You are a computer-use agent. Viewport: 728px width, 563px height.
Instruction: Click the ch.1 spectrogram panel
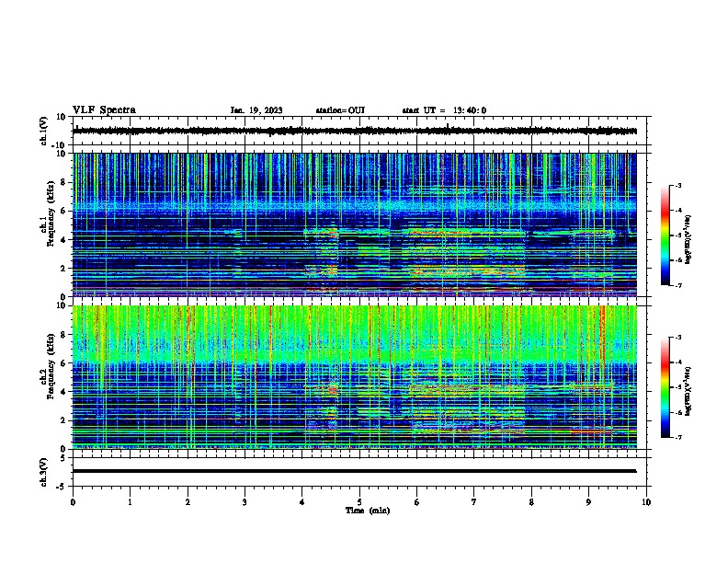[354, 224]
